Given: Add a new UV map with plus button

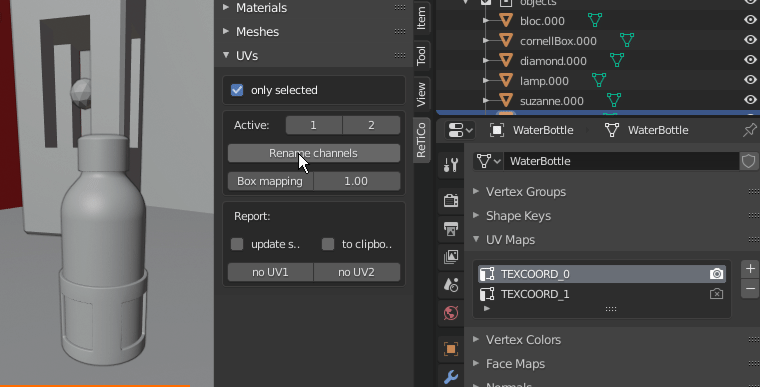Looking at the screenshot, I should (x=750, y=268).
